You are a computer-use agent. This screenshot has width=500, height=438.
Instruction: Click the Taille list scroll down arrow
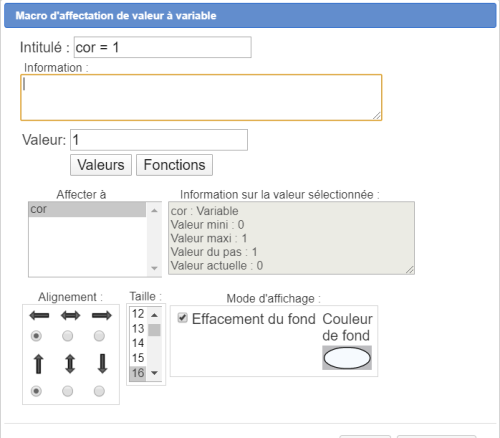pyautogui.click(x=154, y=373)
